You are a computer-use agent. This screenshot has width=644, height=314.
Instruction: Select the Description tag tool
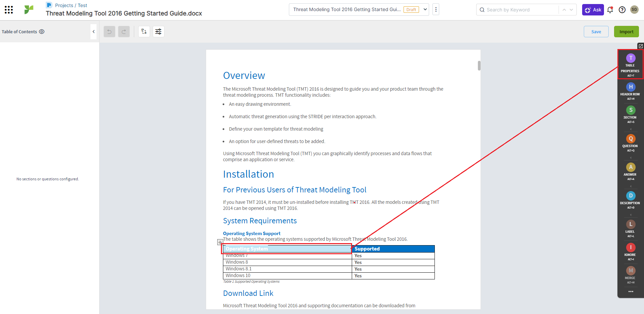click(630, 200)
